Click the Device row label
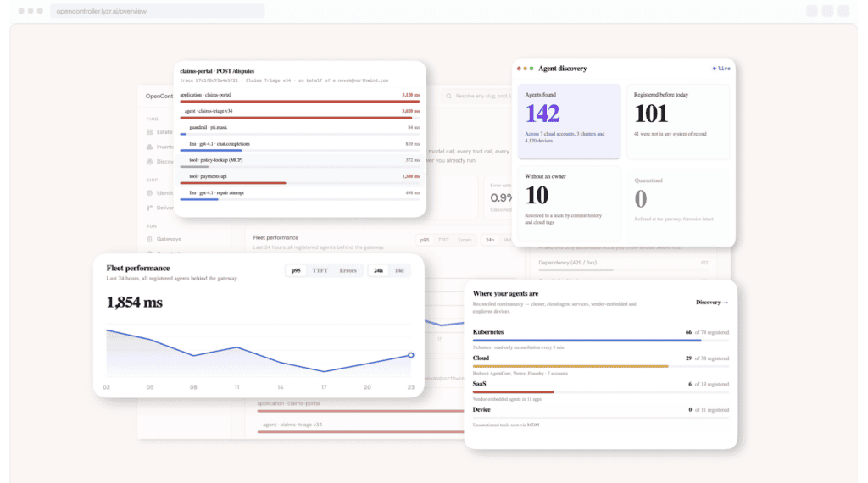 tap(481, 410)
